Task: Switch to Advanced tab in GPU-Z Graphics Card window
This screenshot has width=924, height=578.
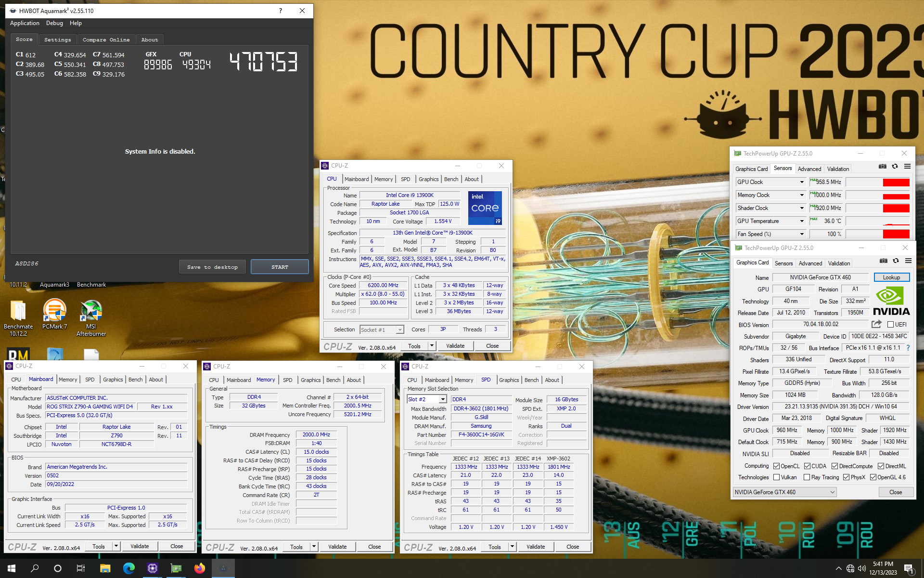Action: [x=810, y=263]
